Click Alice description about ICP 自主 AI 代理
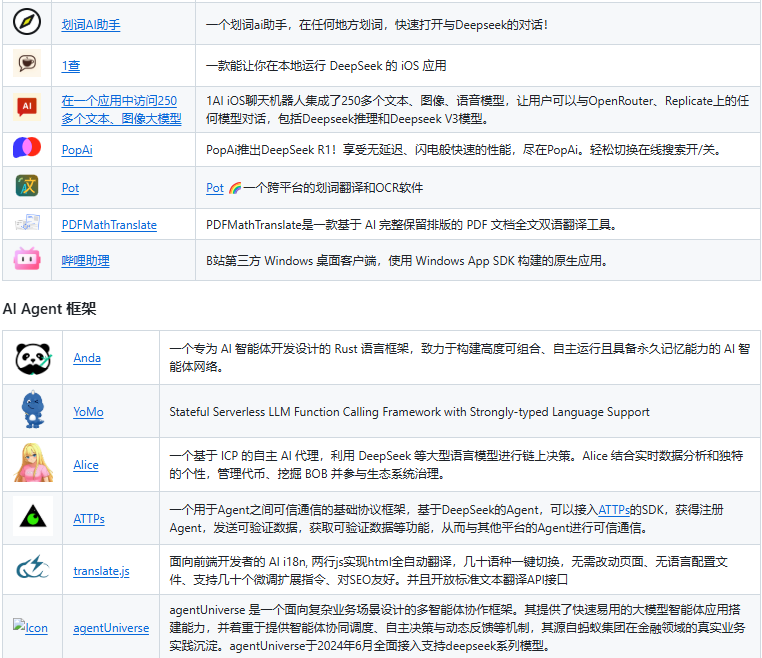Screen dimensions: 762x658 (456, 465)
